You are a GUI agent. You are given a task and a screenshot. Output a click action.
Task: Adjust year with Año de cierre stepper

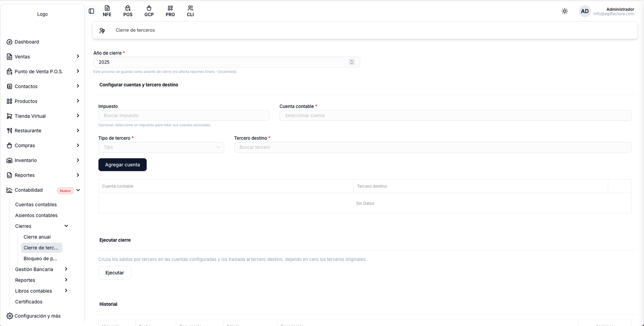pyautogui.click(x=351, y=62)
